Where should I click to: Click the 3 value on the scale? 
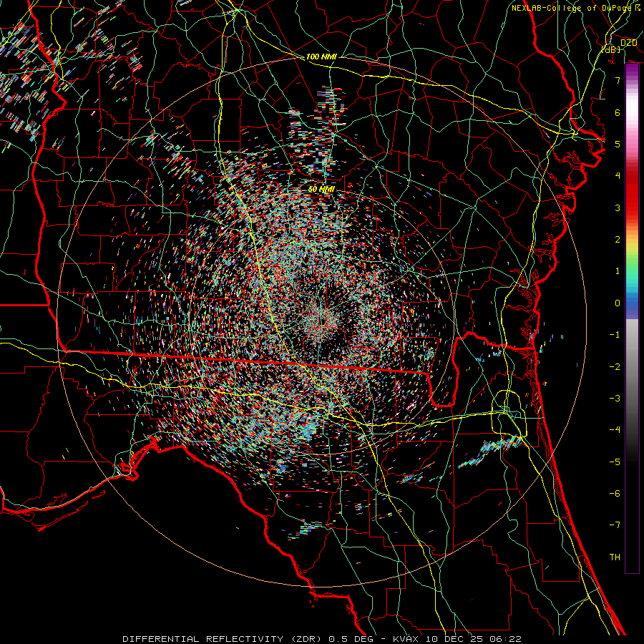point(618,208)
